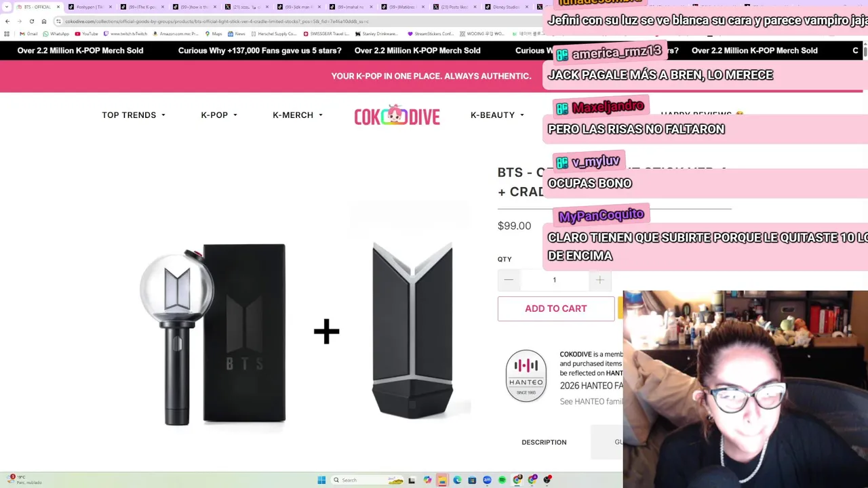Open the WhatsApp bookmark

click(x=56, y=34)
